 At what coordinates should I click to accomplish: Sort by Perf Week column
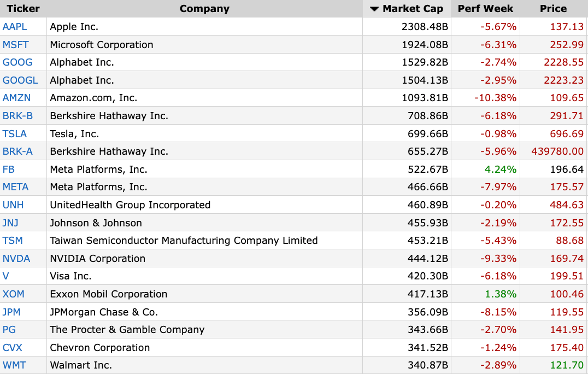(x=485, y=9)
